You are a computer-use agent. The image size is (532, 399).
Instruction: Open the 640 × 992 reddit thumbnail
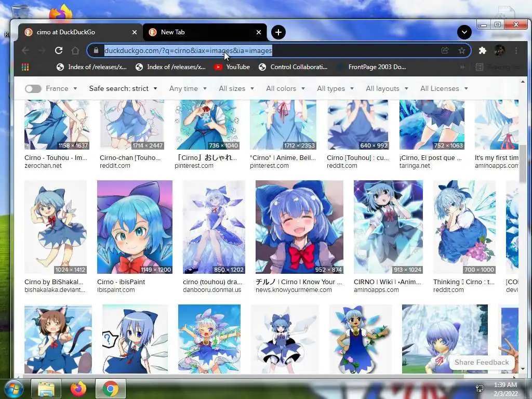click(x=357, y=125)
